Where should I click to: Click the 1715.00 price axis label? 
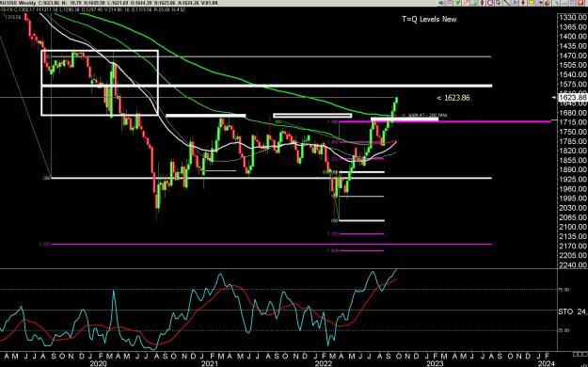(x=573, y=122)
